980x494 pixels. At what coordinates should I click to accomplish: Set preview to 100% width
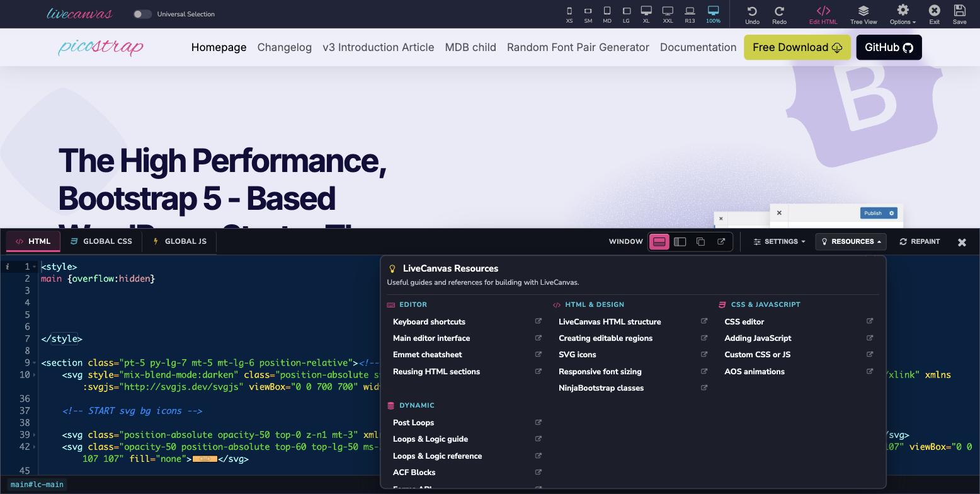pyautogui.click(x=713, y=14)
